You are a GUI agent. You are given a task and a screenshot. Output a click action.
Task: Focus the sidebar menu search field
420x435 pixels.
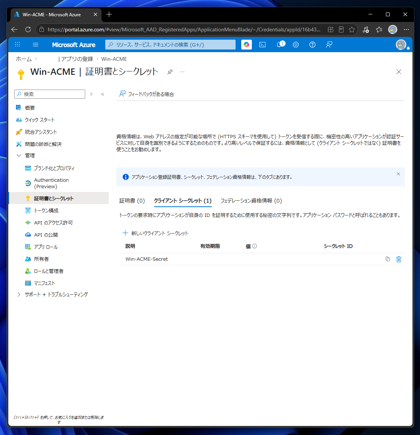click(50, 94)
